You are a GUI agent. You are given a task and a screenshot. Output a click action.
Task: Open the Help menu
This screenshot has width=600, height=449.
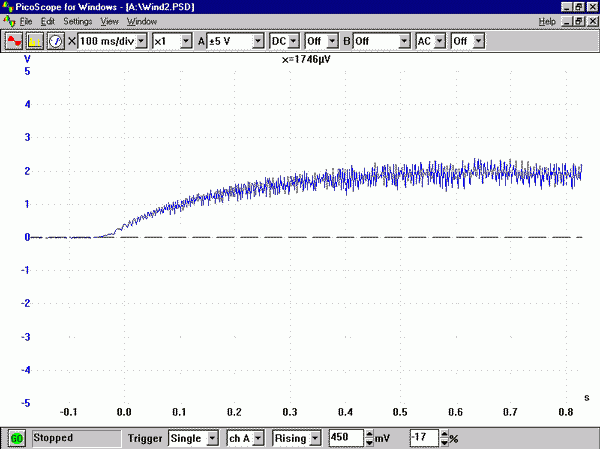click(x=547, y=21)
